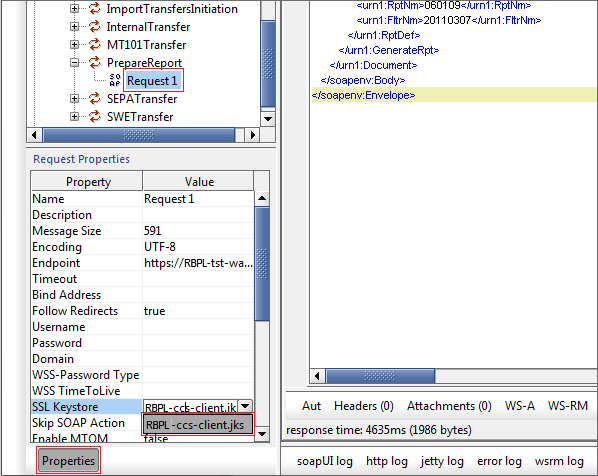
Task: Select the PrepareReport tree item
Action: pyautogui.click(x=144, y=63)
